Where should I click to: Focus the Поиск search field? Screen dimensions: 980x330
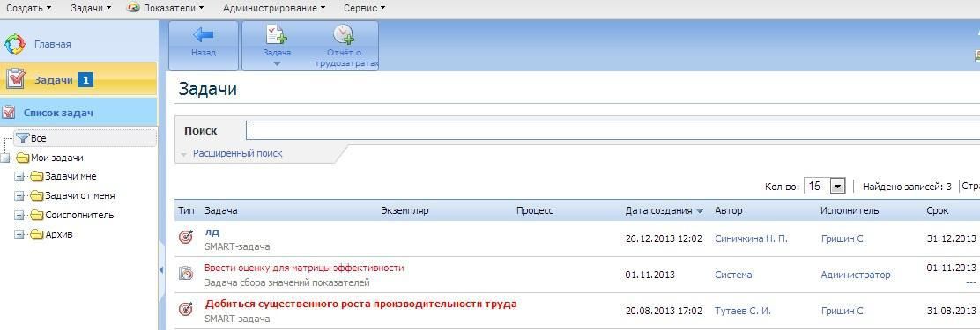(x=612, y=130)
